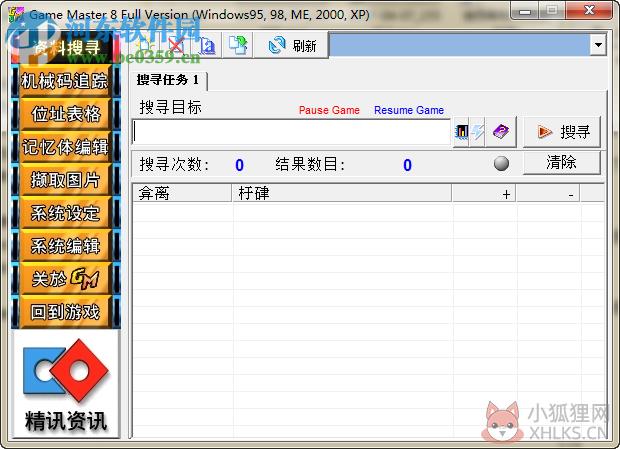
Task: Click the lightning bolt quick search icon
Action: 477,132
